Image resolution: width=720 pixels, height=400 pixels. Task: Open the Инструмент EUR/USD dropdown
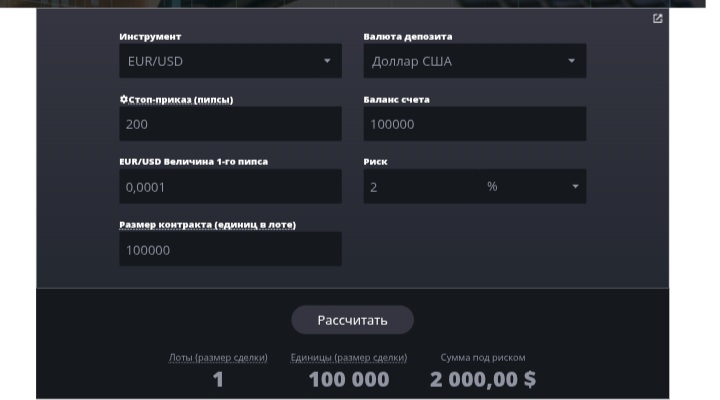pos(230,61)
